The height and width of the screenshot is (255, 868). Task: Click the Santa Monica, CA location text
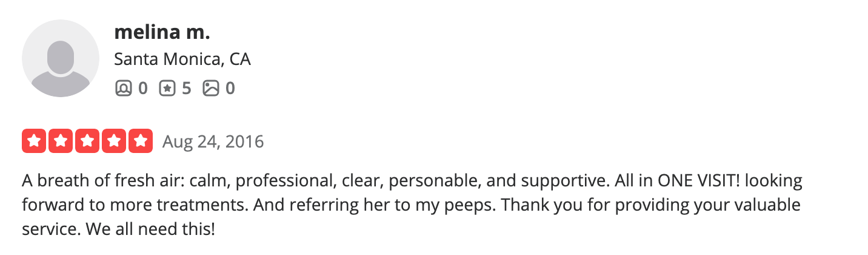[182, 59]
